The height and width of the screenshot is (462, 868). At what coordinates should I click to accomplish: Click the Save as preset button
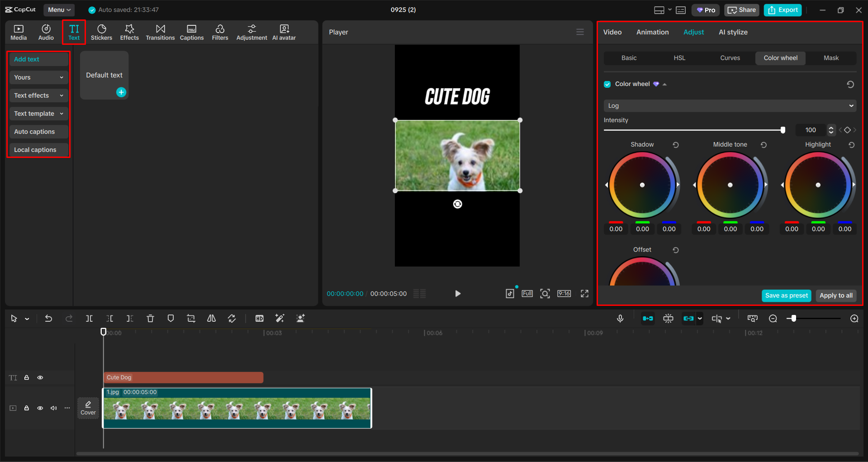click(786, 295)
